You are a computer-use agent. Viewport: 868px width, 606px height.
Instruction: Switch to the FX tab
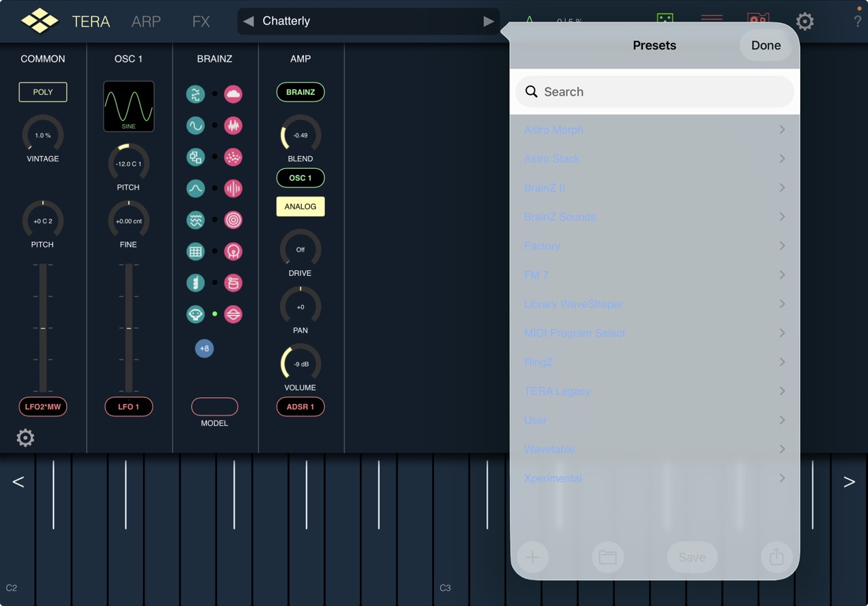201,21
